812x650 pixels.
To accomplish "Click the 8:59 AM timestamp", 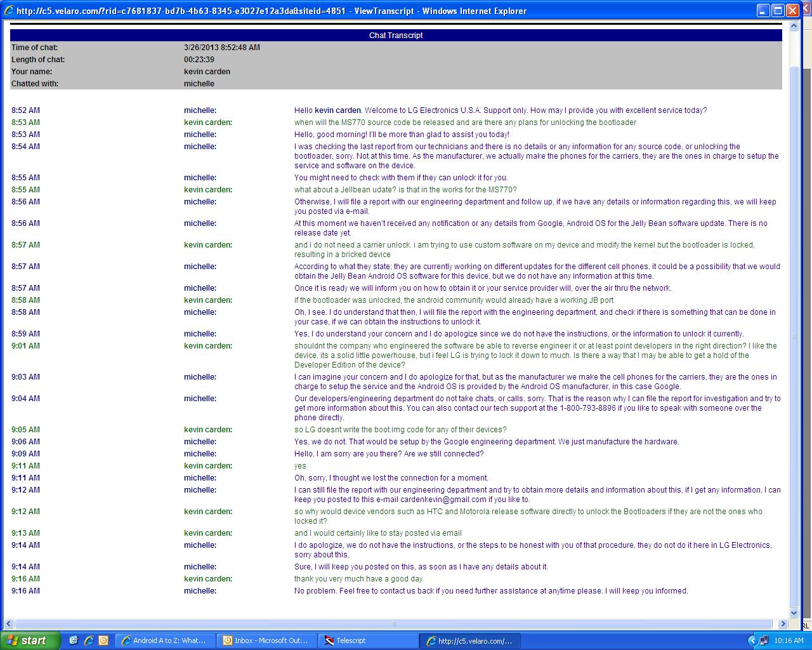I will click(x=25, y=334).
